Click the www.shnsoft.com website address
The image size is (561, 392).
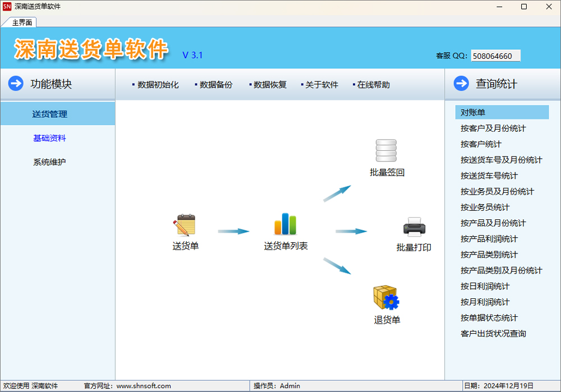tap(144, 386)
